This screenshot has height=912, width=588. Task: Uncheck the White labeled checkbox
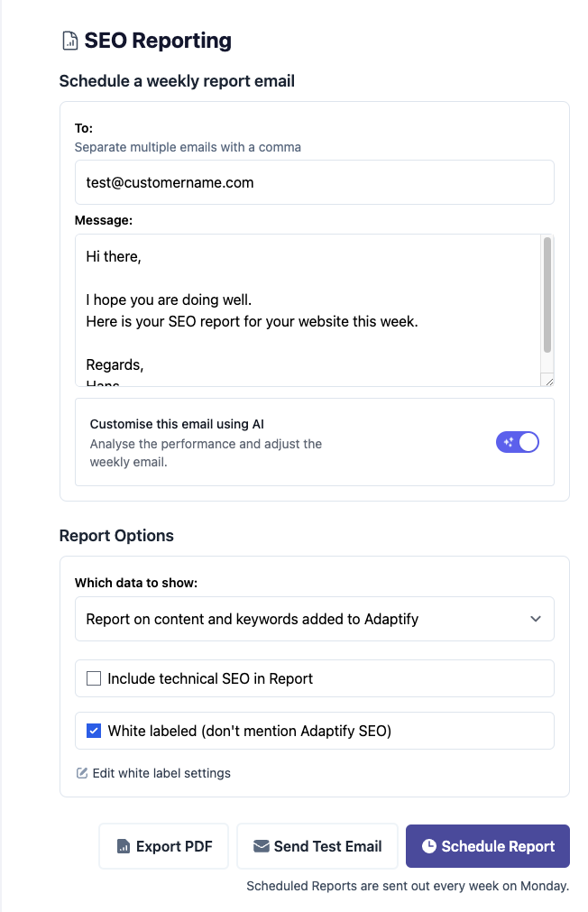coord(94,731)
